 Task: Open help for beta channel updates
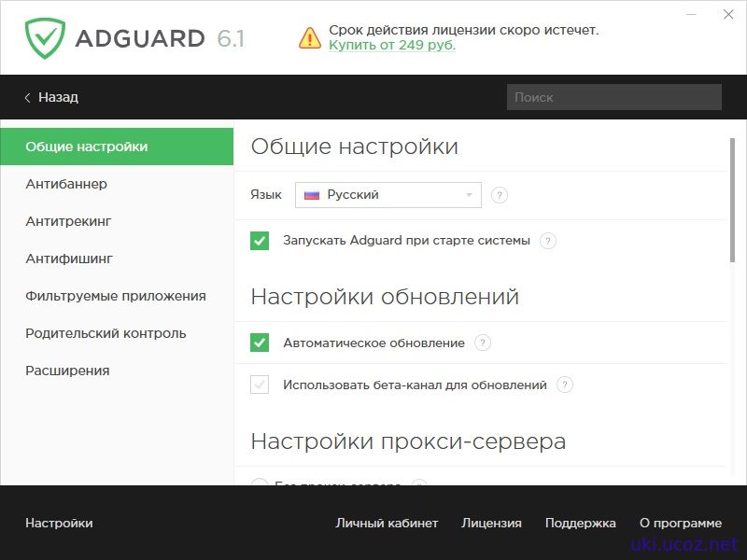[565, 385]
